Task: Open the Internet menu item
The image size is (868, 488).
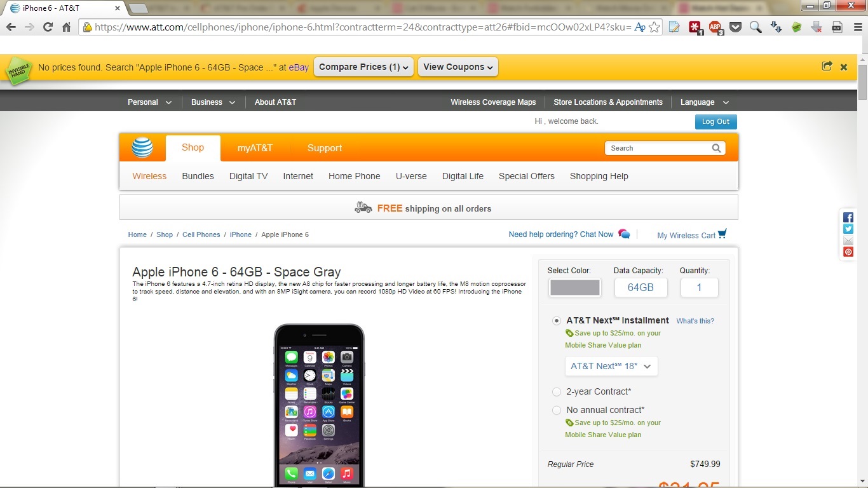Action: [298, 176]
